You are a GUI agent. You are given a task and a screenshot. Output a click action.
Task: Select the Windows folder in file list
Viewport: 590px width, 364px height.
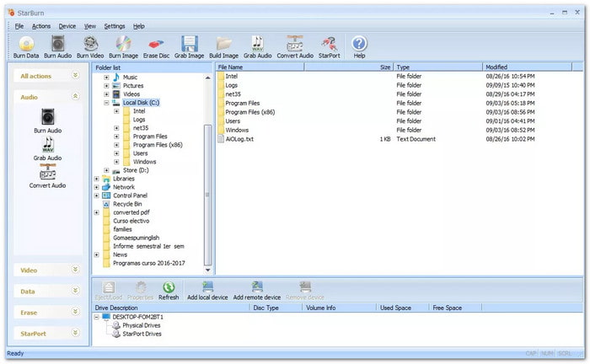click(x=237, y=130)
